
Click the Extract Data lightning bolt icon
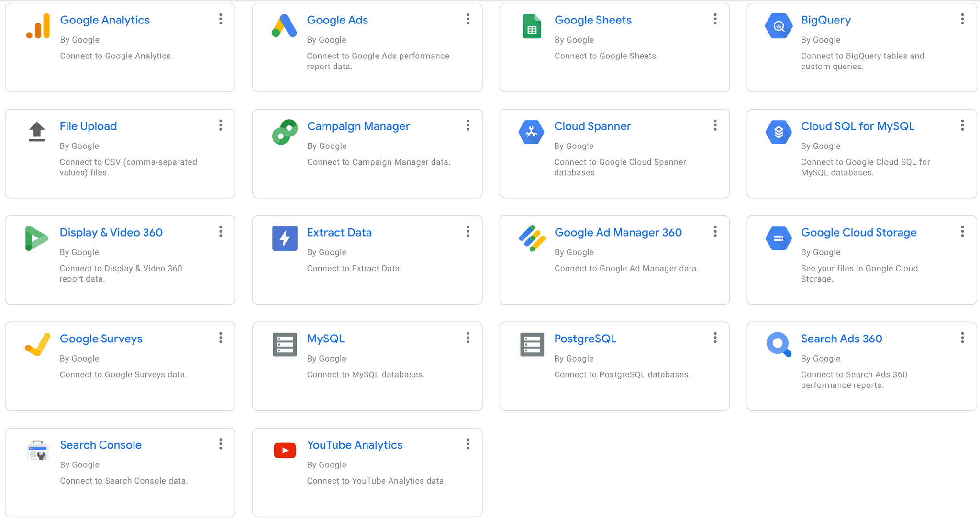(285, 238)
